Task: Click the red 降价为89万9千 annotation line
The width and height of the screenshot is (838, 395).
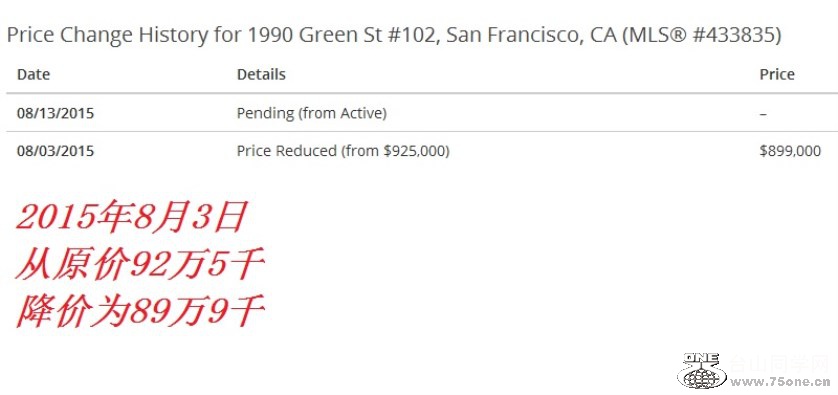Action: (x=141, y=312)
